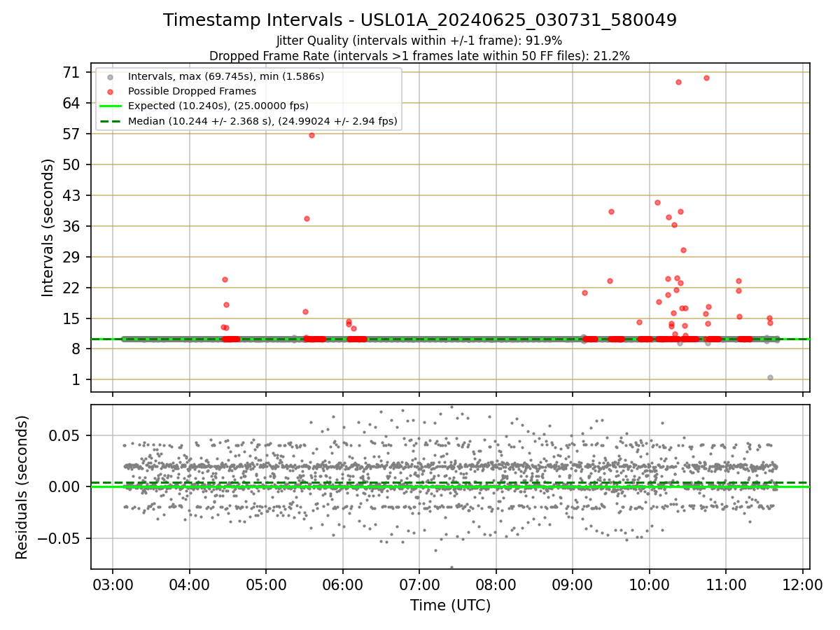Click the '06:00' time tick label
This screenshot has width=840, height=630.
click(342, 585)
